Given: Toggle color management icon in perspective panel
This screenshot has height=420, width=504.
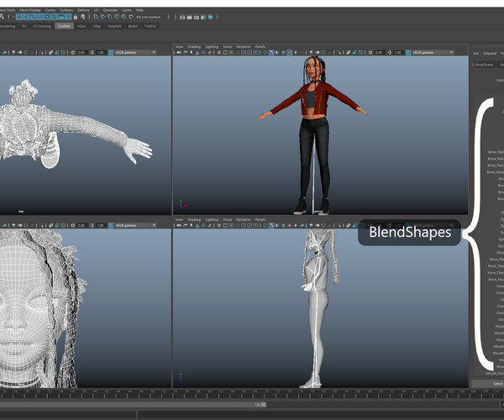Looking at the screenshot, I should (x=408, y=52).
